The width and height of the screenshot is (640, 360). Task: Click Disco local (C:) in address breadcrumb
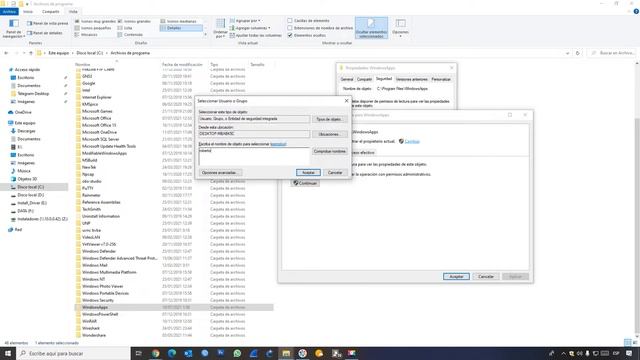click(x=89, y=53)
